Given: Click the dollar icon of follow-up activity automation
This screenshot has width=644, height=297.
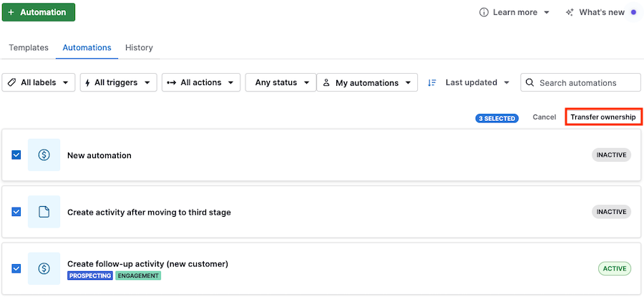Looking at the screenshot, I should click(x=44, y=268).
